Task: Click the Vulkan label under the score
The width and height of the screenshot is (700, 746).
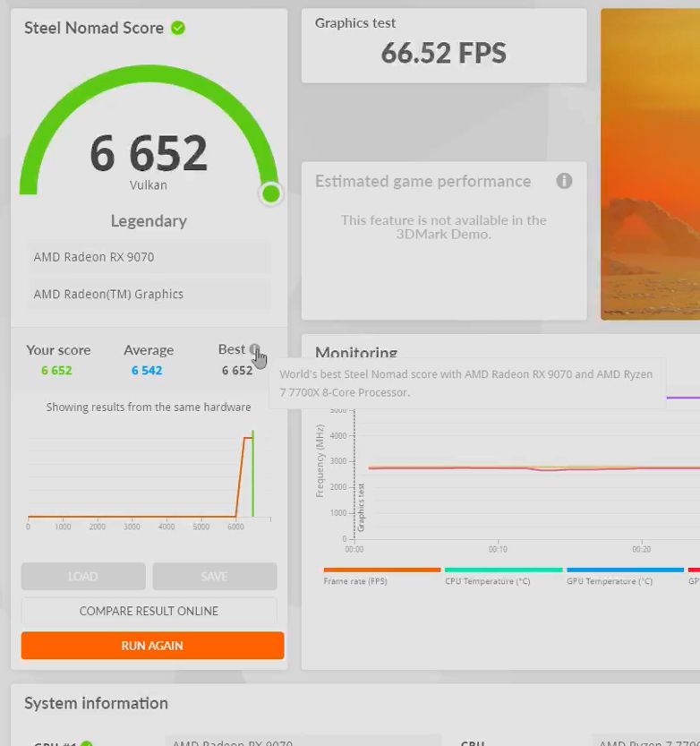Action: 149,185
